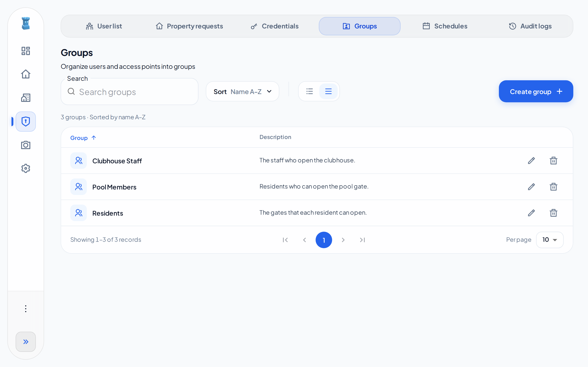The image size is (588, 367).
Task: Edit the Clubhouse Staff group
Action: coord(531,160)
